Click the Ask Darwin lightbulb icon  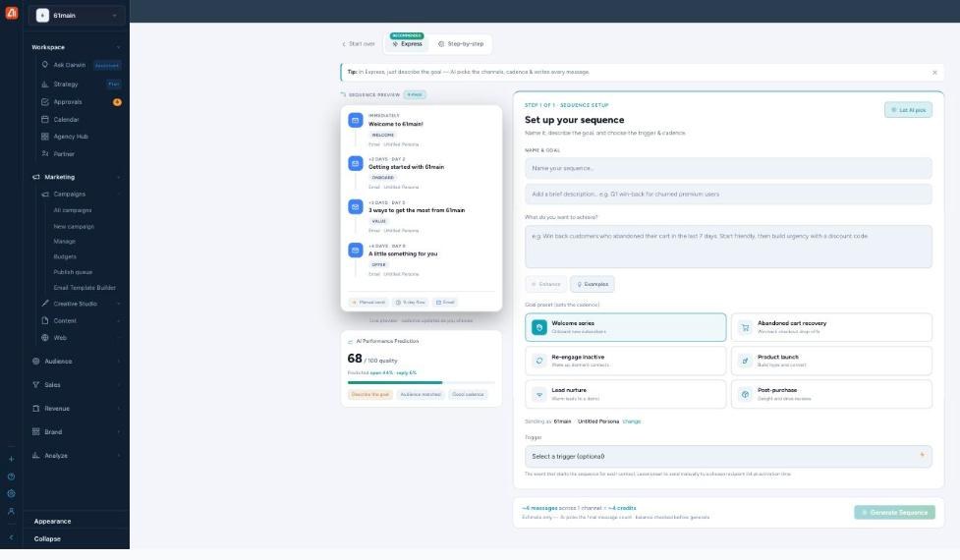point(44,64)
